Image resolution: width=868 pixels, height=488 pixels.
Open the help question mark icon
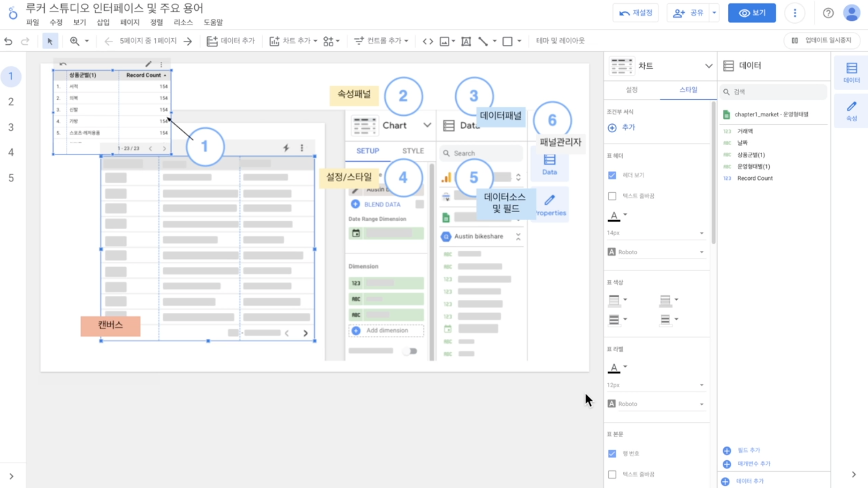click(x=828, y=13)
